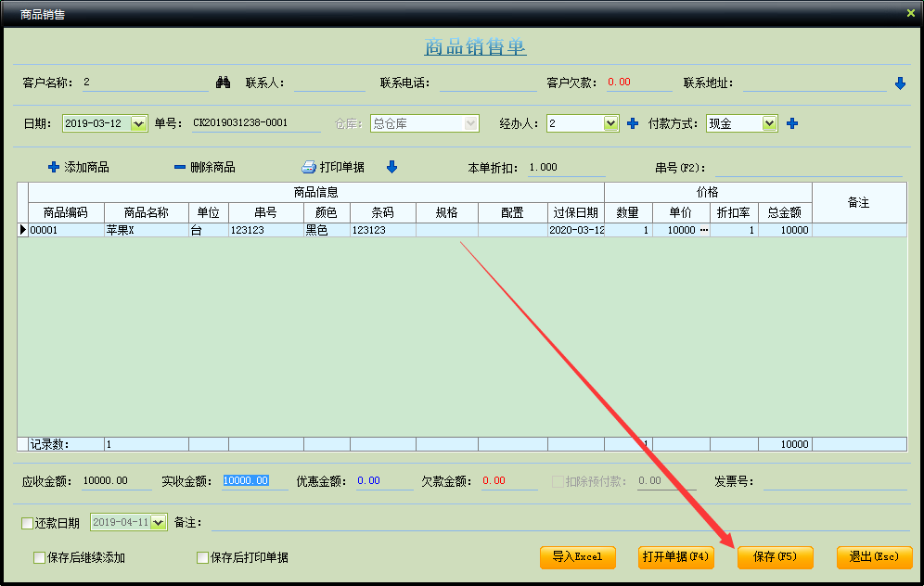Click the table 备注 column header
924x586 pixels.
click(x=859, y=203)
